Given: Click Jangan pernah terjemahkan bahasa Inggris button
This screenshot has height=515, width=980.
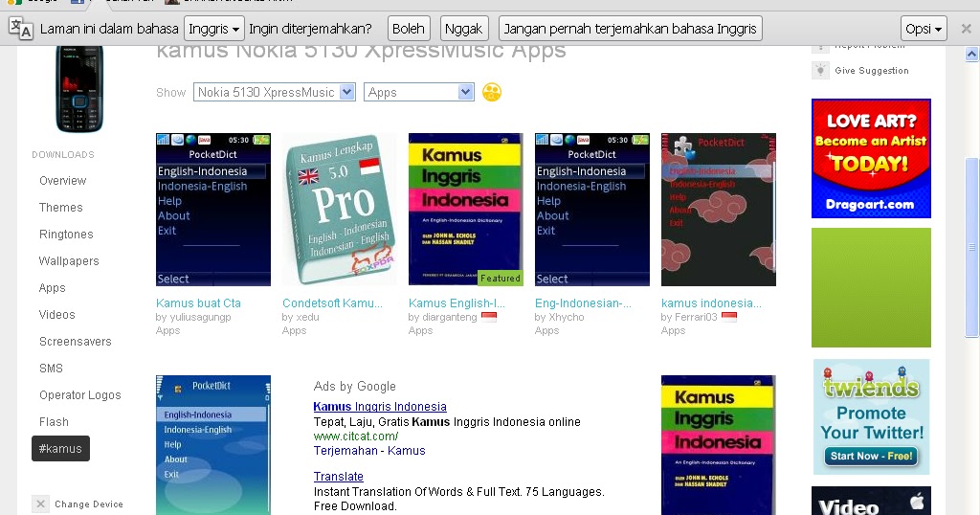Looking at the screenshot, I should point(630,29).
